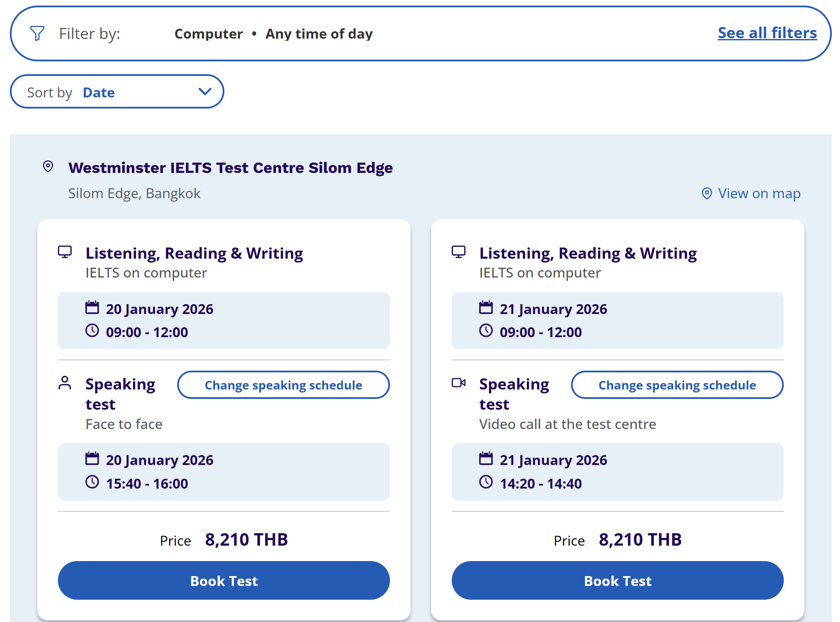Screen dimensions: 840x622
Task: Click 8,210 THB price in 20 January card
Action: coord(246,540)
